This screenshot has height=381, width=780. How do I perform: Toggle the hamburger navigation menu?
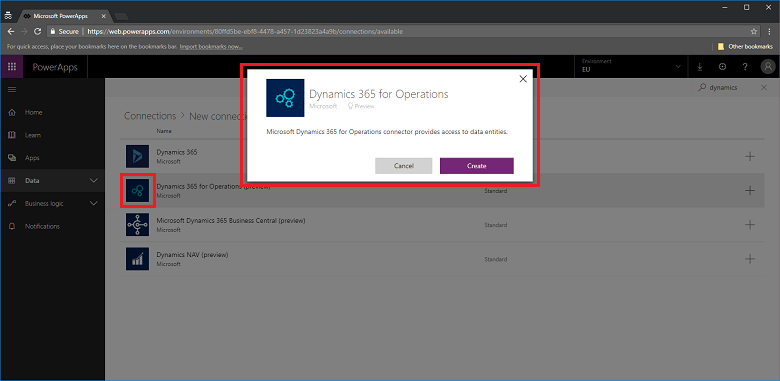pyautogui.click(x=12, y=90)
